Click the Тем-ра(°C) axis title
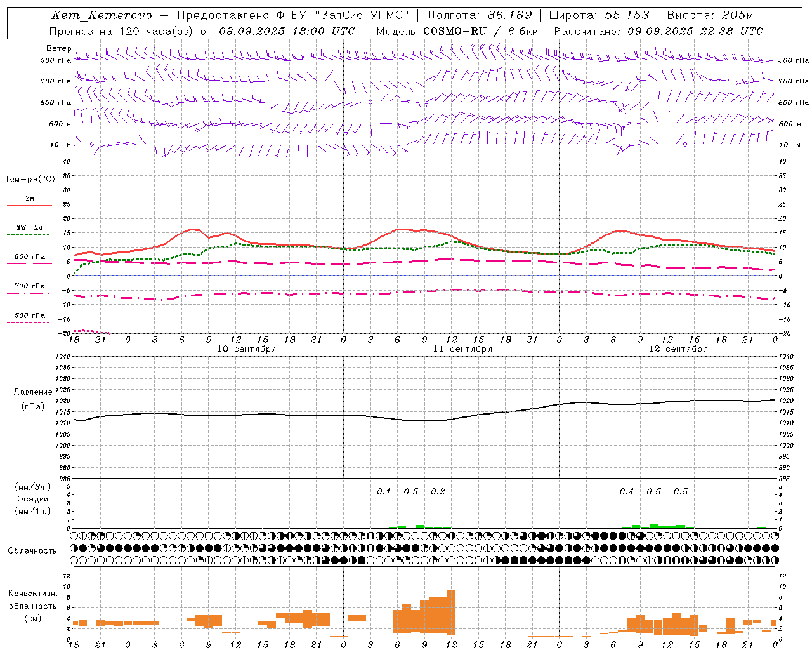This screenshot has height=650, width=812. pos(30,180)
